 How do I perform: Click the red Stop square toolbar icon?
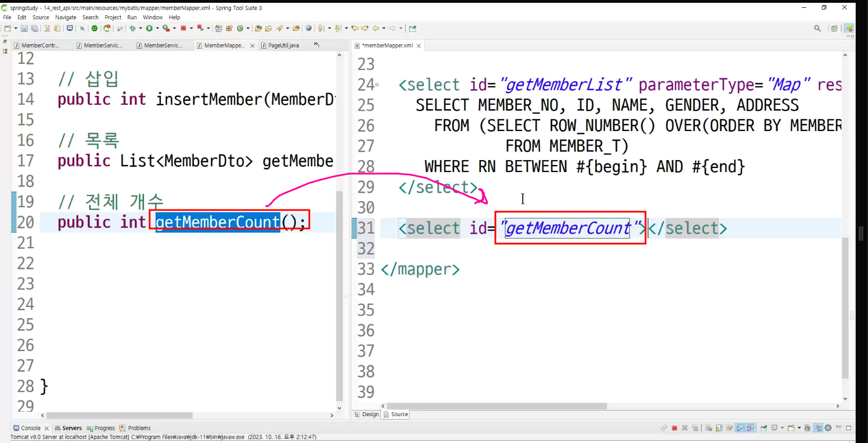click(183, 28)
